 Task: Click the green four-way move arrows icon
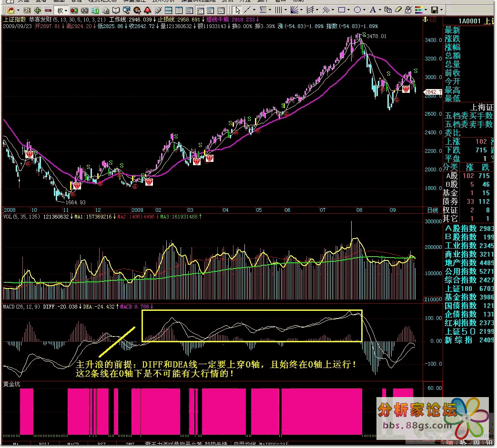38,10
